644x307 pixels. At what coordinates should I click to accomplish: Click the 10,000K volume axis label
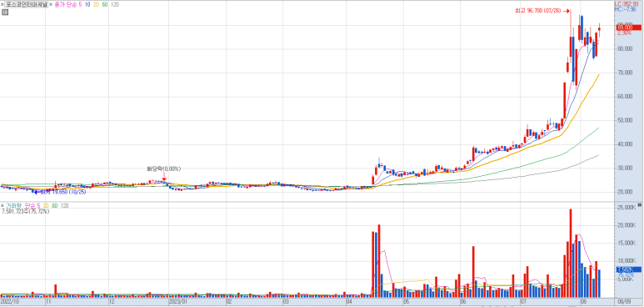[x=626, y=261]
